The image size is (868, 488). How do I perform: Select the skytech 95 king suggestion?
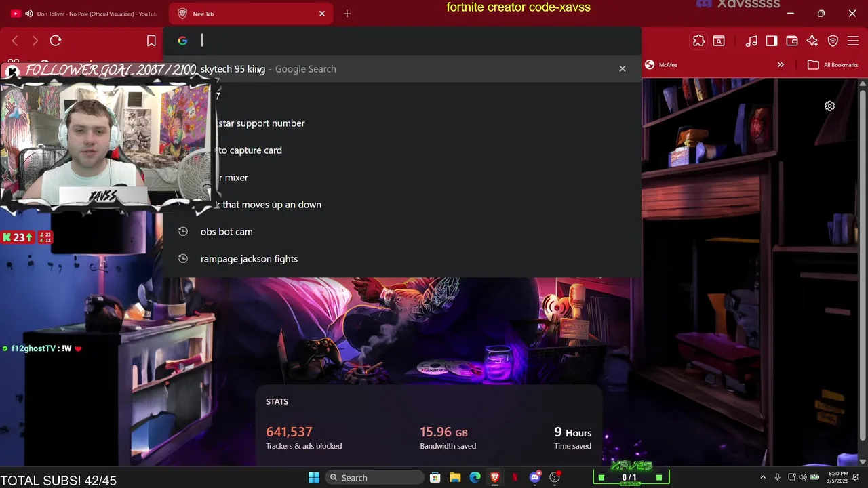click(x=402, y=68)
